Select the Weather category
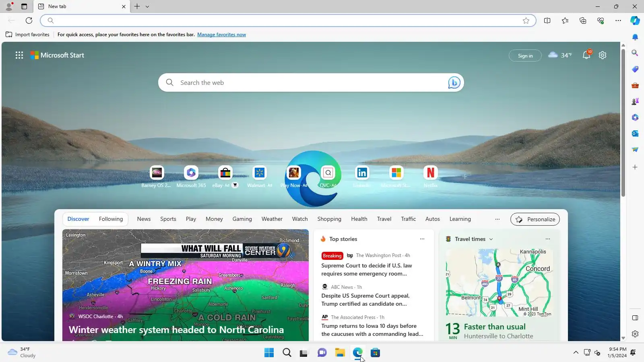 [272, 219]
